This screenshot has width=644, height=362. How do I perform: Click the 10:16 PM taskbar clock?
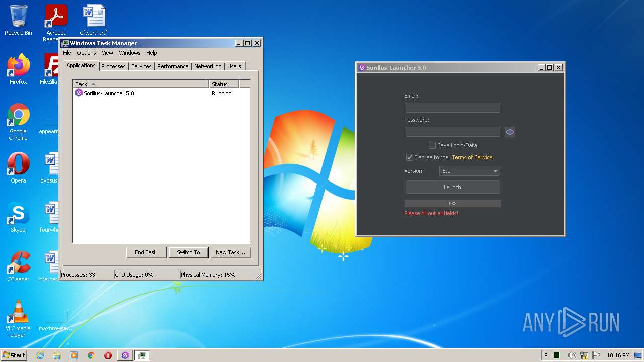click(x=618, y=355)
